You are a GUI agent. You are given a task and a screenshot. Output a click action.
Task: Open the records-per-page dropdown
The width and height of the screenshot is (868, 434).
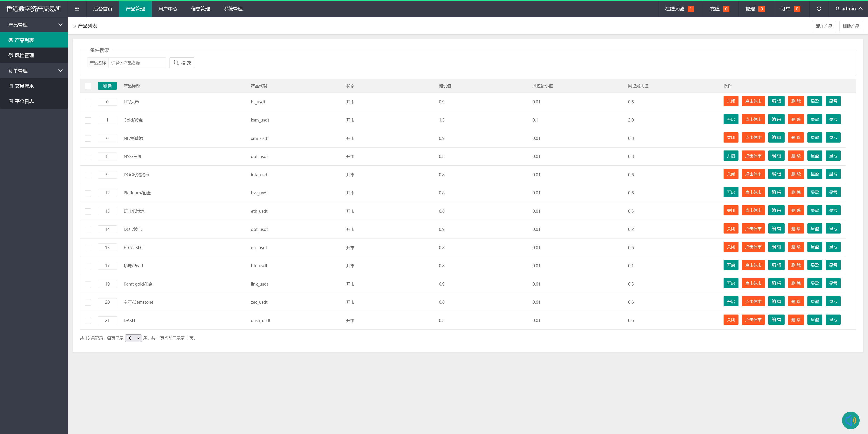pyautogui.click(x=133, y=338)
